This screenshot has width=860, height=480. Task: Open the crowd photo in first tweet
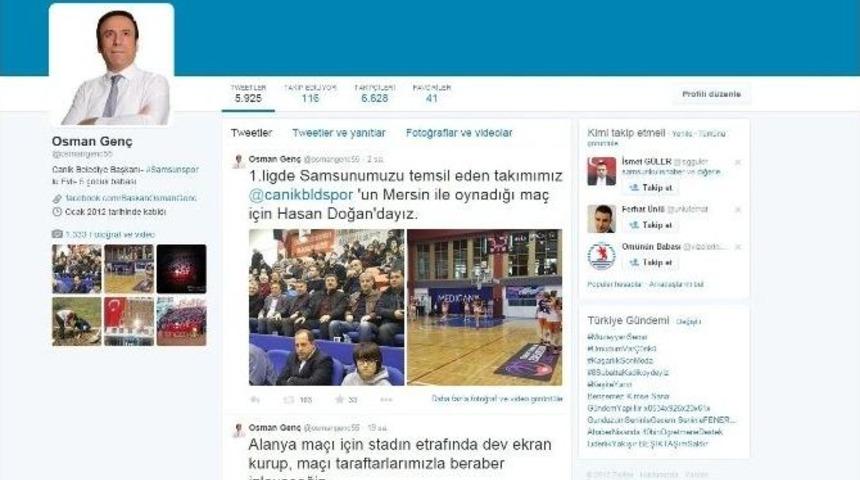(326, 307)
